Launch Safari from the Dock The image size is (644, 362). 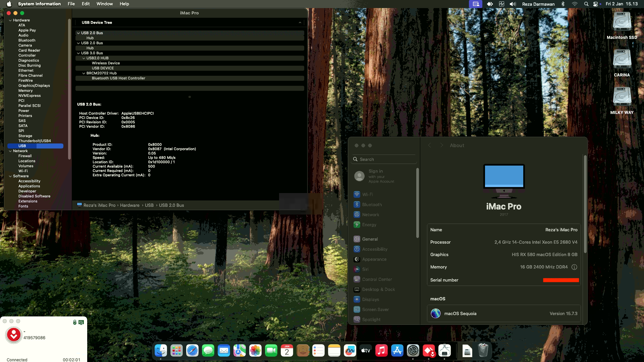[192, 351]
